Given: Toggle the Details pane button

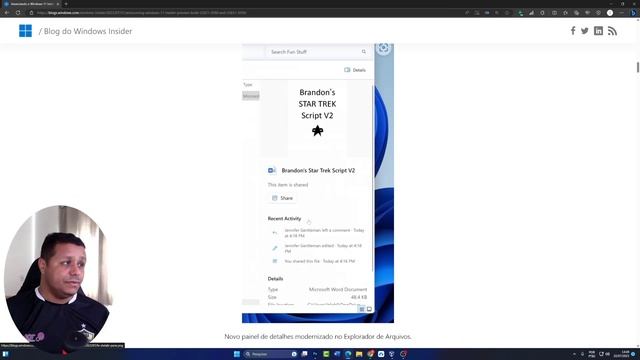Looking at the screenshot, I should [355, 70].
